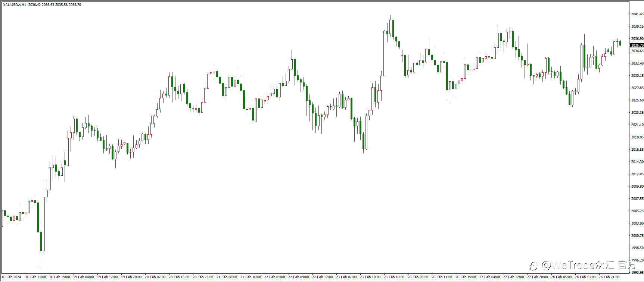Click the 16 Feb 2024 date label
The height and width of the screenshot is (282, 644).
11,277
